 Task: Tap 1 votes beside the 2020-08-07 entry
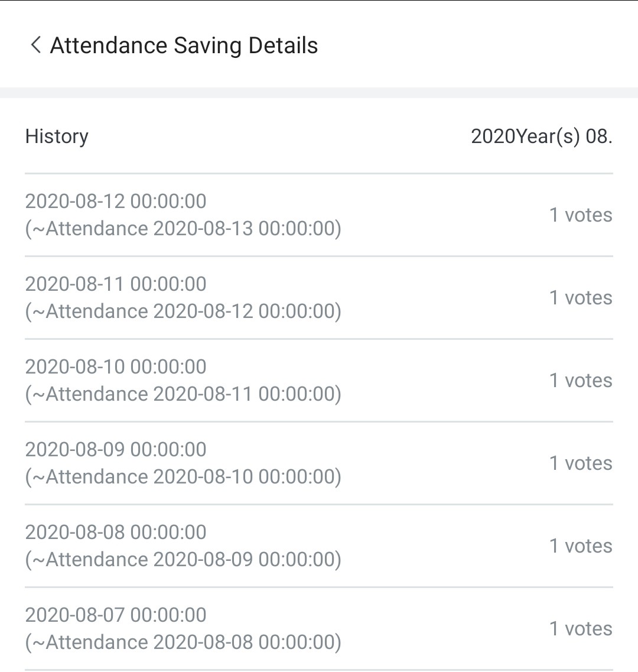581,628
